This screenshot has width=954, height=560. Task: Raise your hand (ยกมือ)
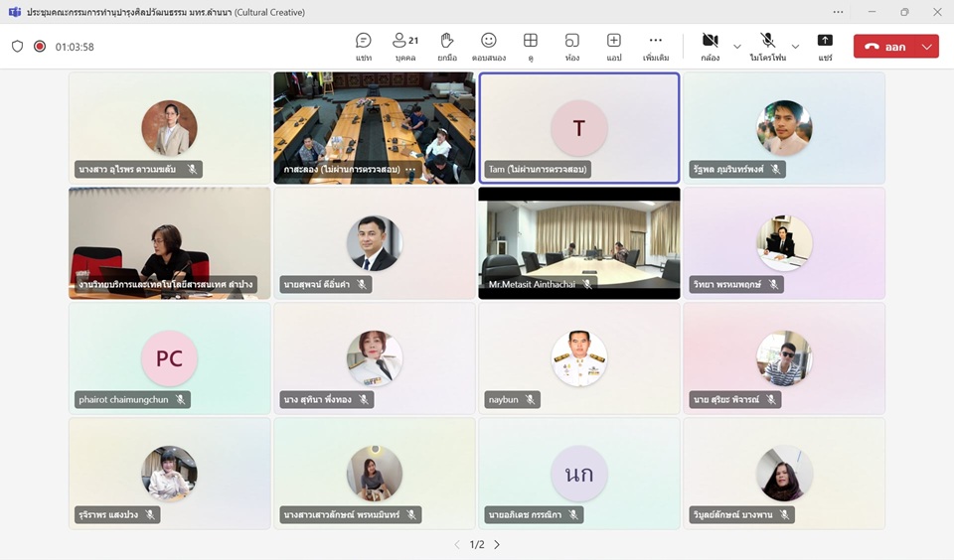point(447,46)
